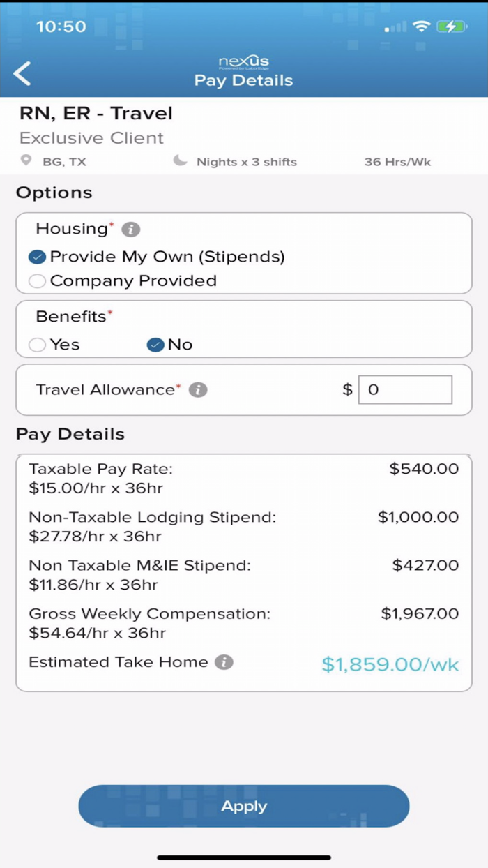
Task: Tap the Nexus logo in header
Action: (243, 63)
